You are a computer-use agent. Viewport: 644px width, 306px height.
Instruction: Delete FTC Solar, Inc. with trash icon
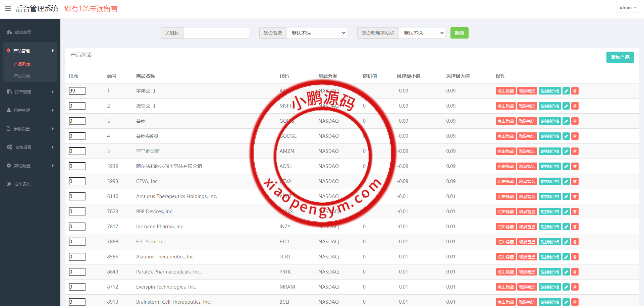point(575,242)
